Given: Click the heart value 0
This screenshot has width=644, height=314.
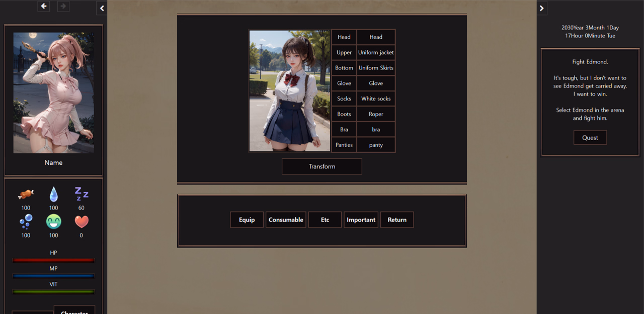Looking at the screenshot, I should tap(82, 235).
